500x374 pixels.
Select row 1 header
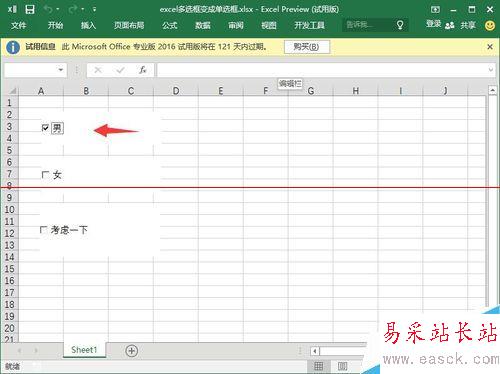[x=9, y=103]
